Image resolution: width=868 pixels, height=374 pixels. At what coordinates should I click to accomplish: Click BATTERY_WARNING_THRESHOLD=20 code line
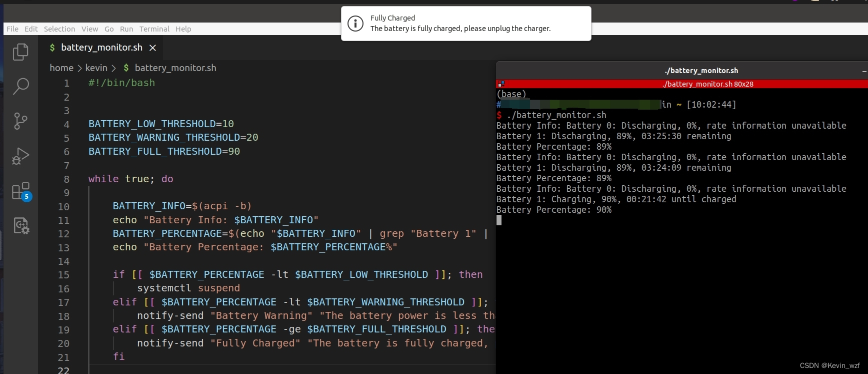click(x=173, y=137)
